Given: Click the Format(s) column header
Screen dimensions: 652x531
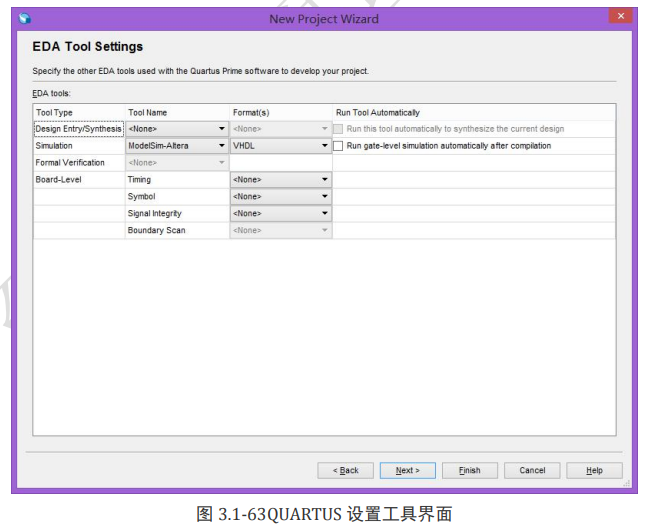Looking at the screenshot, I should click(281, 113).
